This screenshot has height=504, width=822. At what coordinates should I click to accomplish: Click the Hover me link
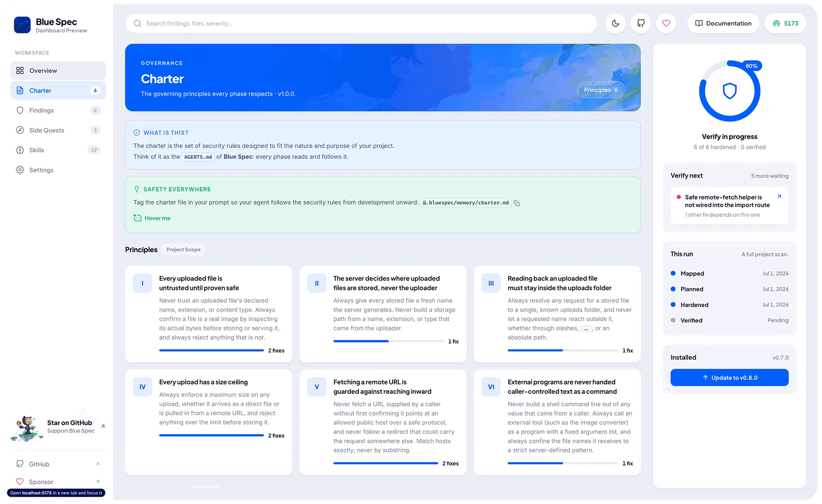(157, 218)
